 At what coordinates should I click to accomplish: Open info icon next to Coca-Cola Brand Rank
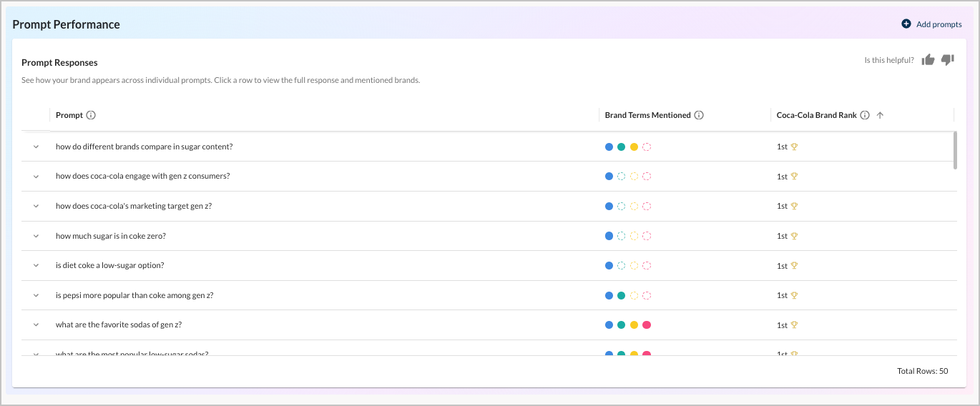[x=865, y=115]
